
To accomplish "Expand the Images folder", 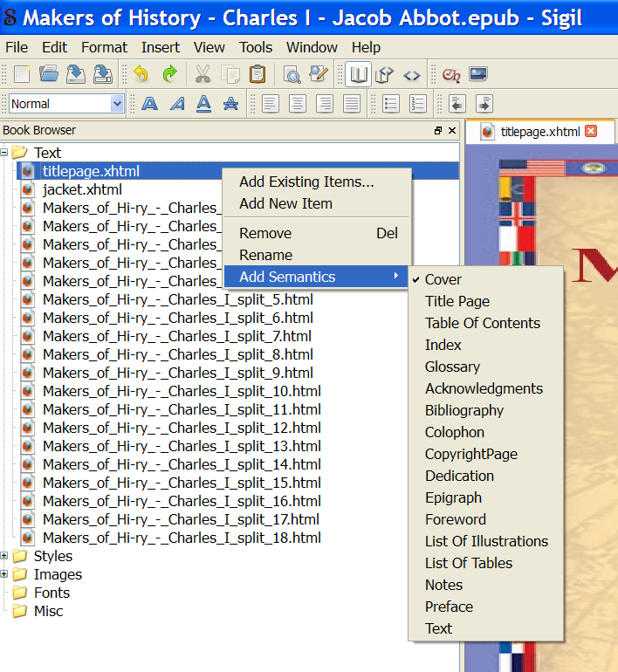I will click(x=3, y=574).
